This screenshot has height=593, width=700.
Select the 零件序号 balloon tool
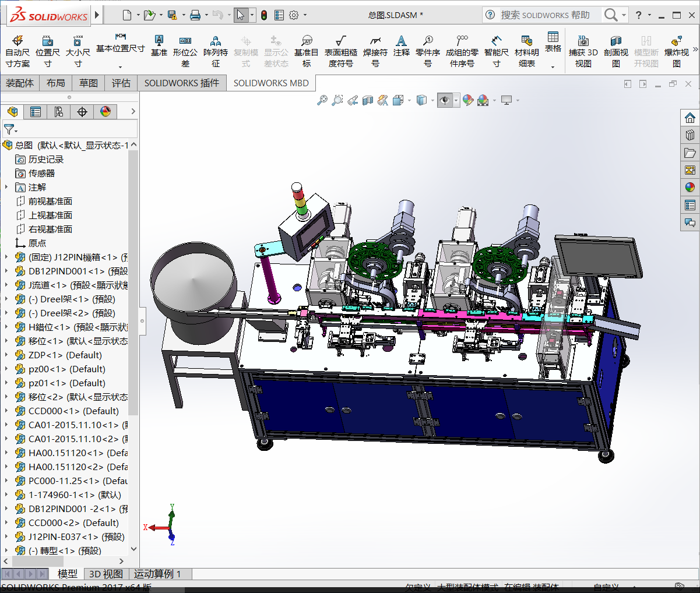pos(428,51)
